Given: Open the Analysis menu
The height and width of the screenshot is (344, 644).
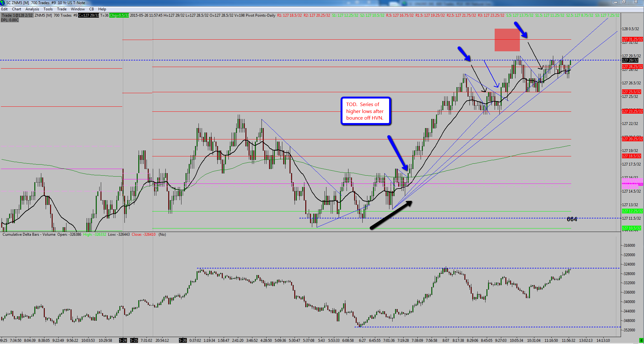Looking at the screenshot, I should pyautogui.click(x=32, y=9).
